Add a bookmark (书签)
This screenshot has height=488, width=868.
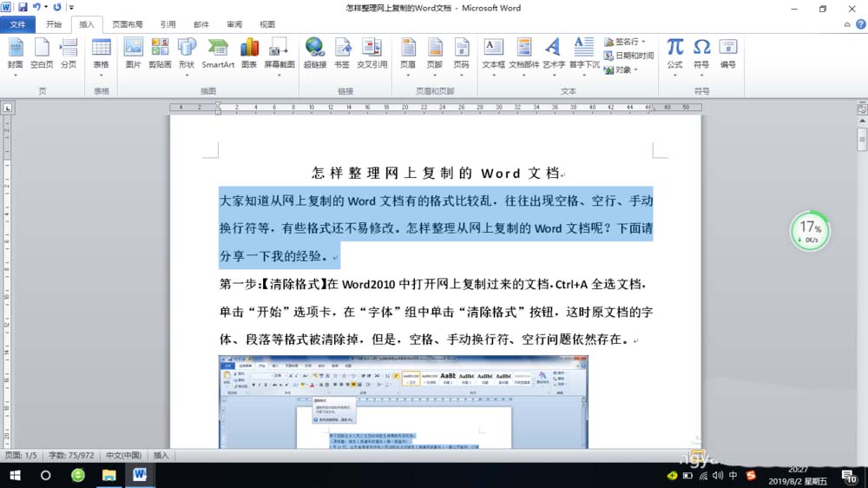tap(342, 54)
